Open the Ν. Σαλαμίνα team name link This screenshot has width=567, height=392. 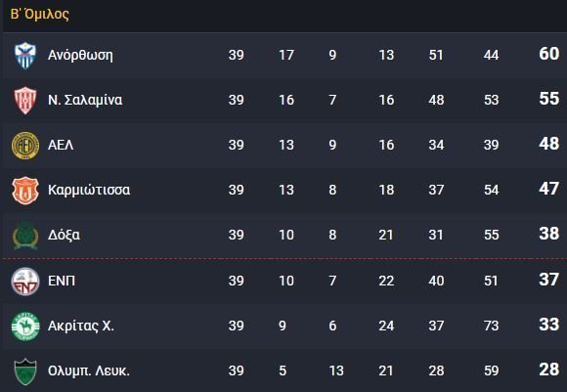[x=85, y=100]
